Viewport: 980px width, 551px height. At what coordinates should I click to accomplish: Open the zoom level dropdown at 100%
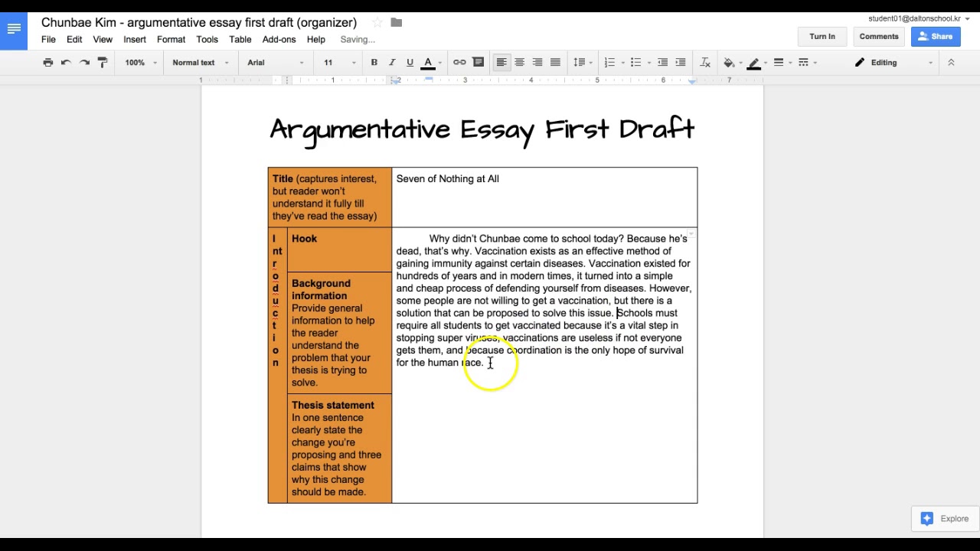click(x=141, y=63)
